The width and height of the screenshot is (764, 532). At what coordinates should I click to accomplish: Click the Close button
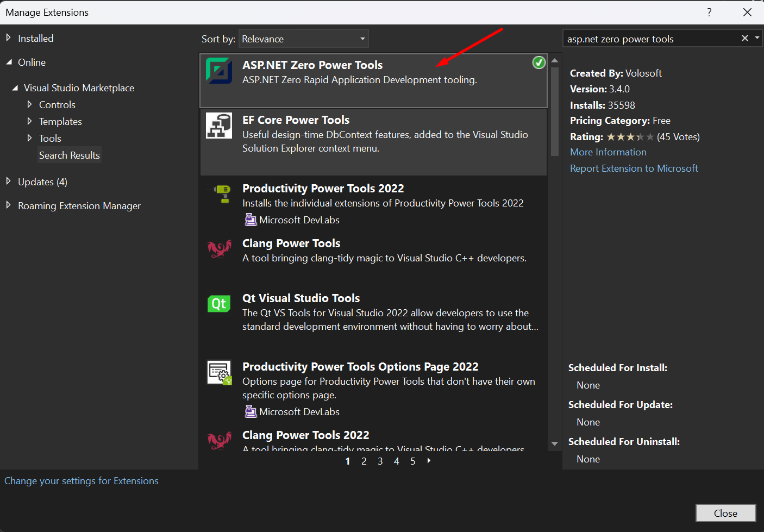pyautogui.click(x=725, y=513)
